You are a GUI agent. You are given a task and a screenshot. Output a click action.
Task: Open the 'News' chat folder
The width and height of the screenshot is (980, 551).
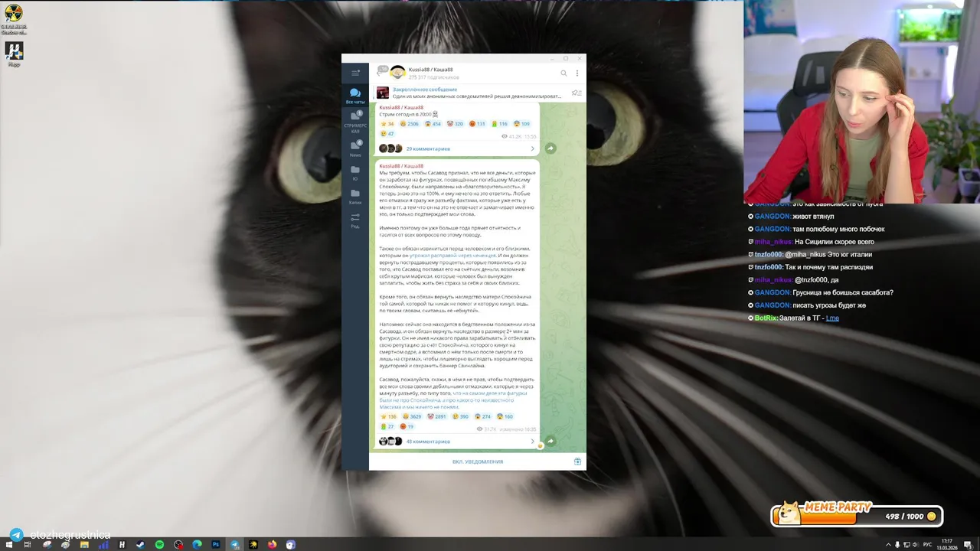355,148
